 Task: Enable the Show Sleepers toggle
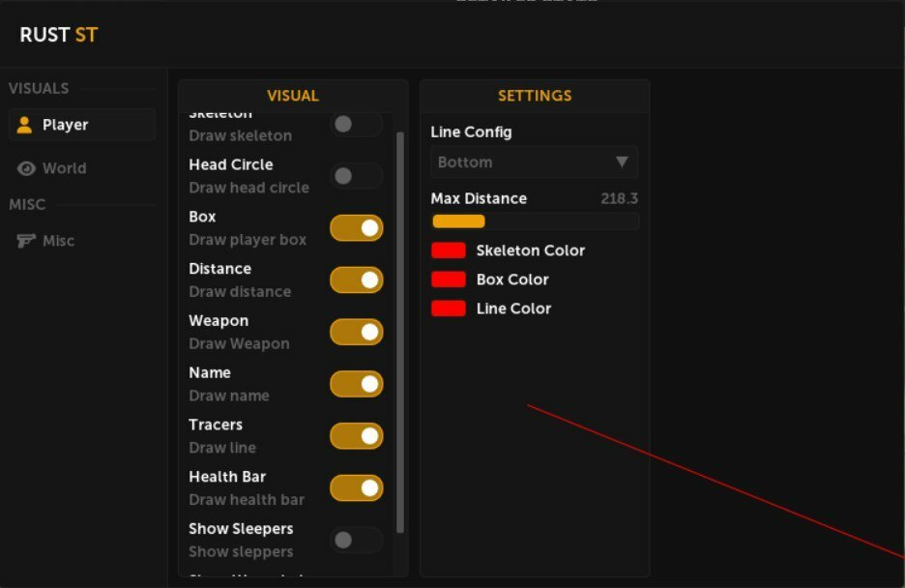[x=356, y=540]
